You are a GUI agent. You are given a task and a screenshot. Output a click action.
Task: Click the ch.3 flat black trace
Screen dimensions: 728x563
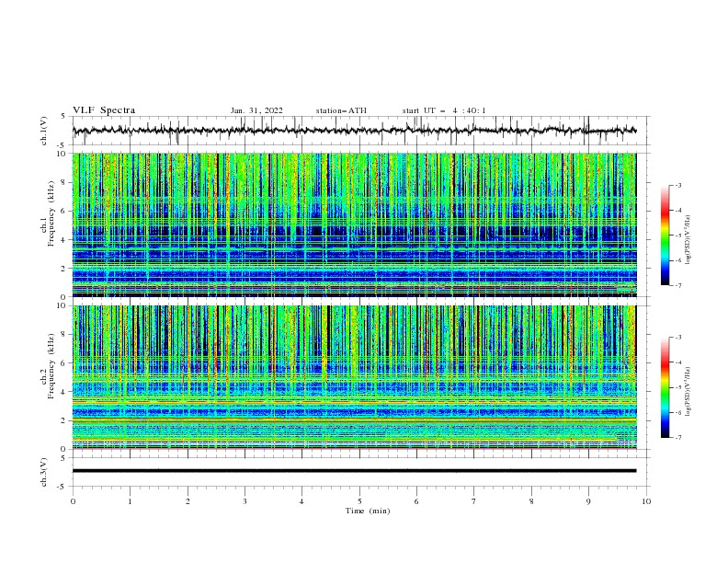354,471
